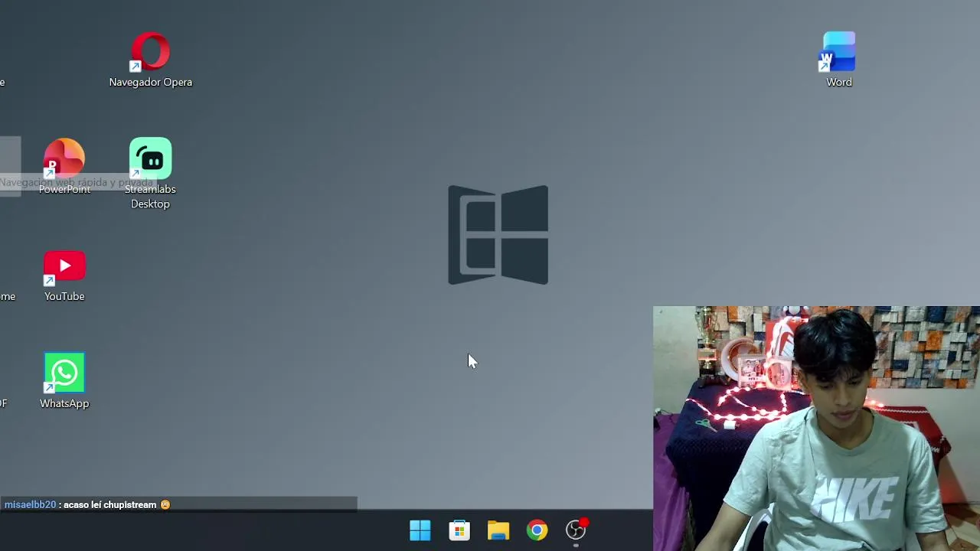Click the 'Streamlabs Desktop' icon label
Viewport: 980px width, 551px height.
(150, 197)
